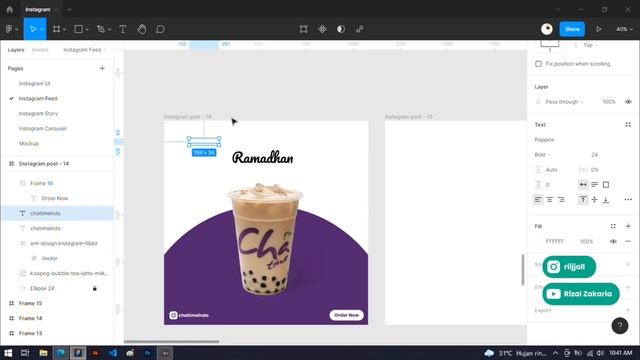The height and width of the screenshot is (360, 640).
Task: Open the shape tools dropdown arrow
Action: (87, 29)
